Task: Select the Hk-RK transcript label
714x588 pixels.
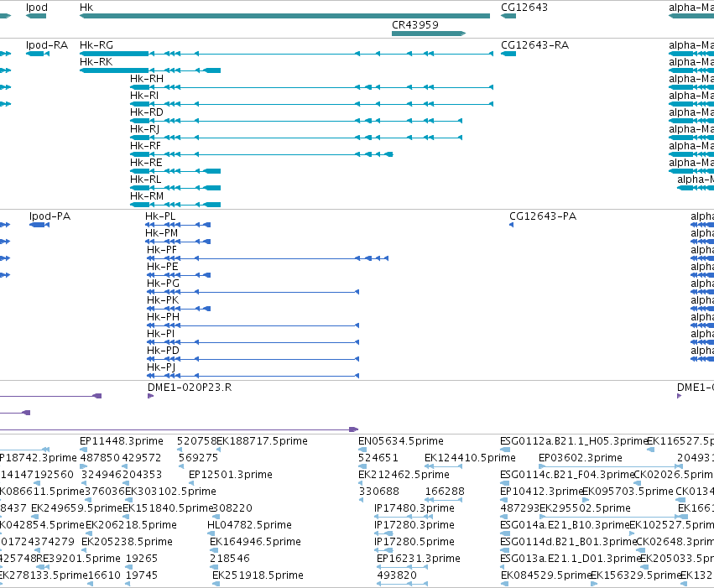Action: tap(96, 62)
